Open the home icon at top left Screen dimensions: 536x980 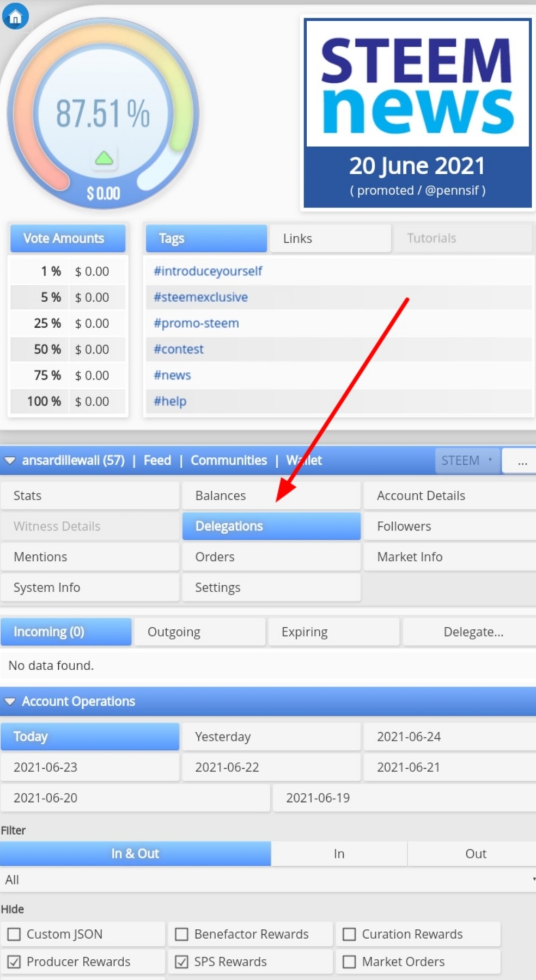coord(15,17)
